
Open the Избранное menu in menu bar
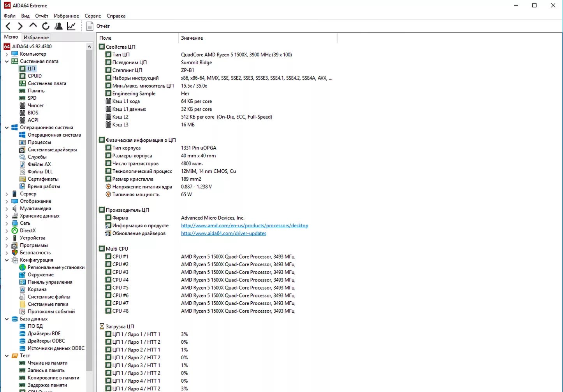tap(67, 16)
